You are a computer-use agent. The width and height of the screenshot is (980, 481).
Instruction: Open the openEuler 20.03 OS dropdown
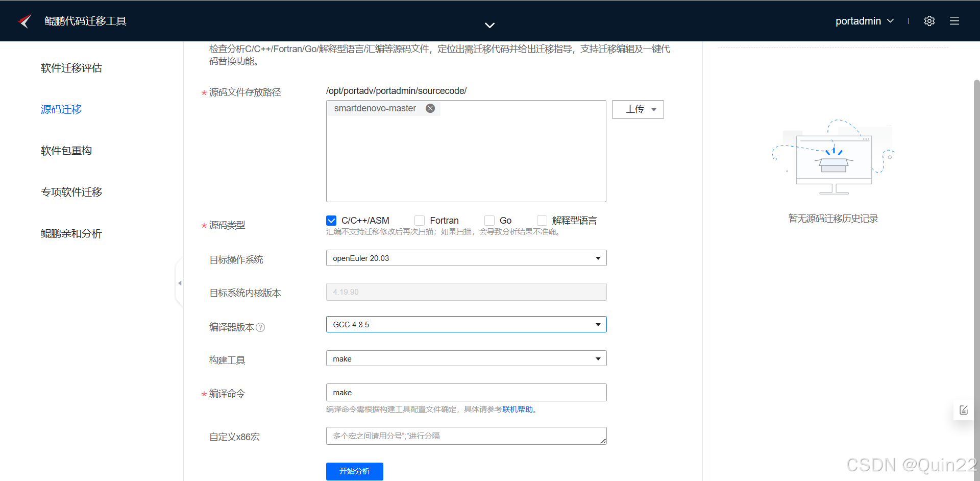(x=466, y=258)
